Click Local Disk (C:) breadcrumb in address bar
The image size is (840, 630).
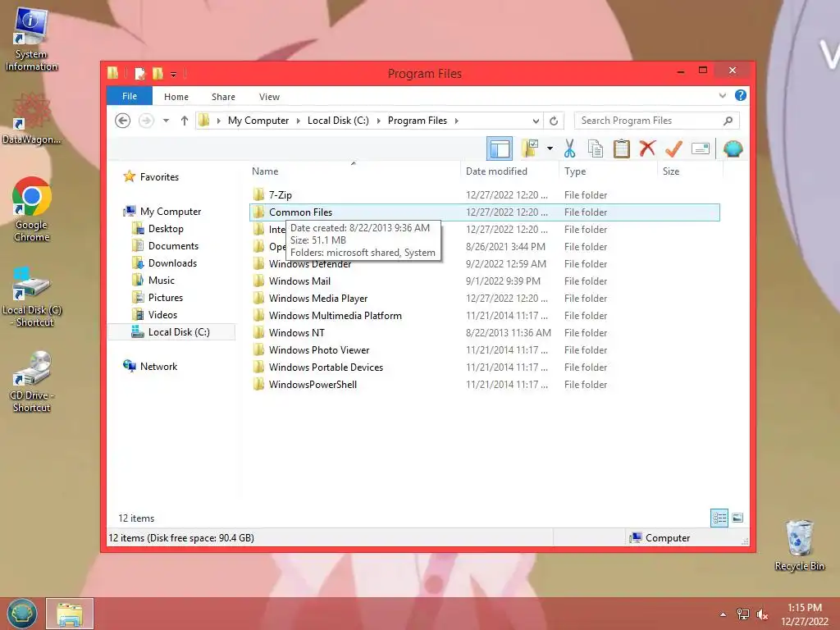338,121
